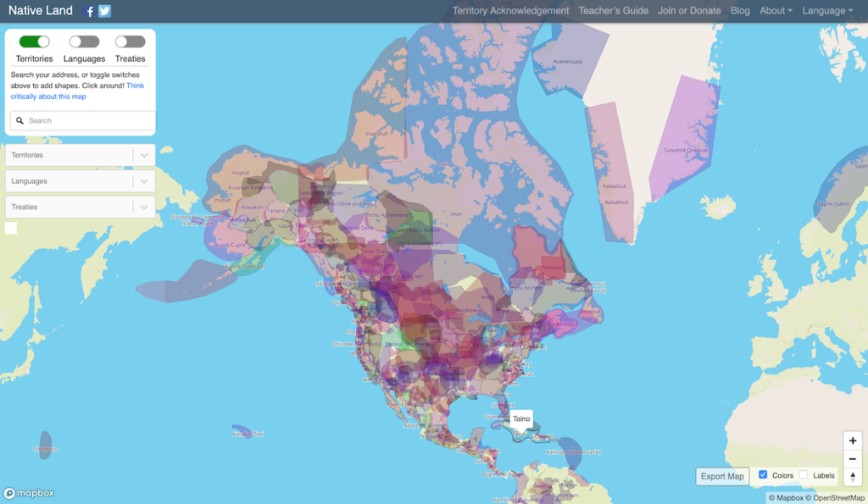868x504 pixels.
Task: Toggle off the Territories switch
Action: pyautogui.click(x=34, y=42)
